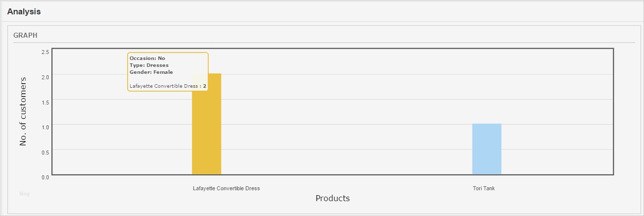Click the 1.0 y-axis tick label
The width and height of the screenshot is (644, 216).
click(x=45, y=127)
